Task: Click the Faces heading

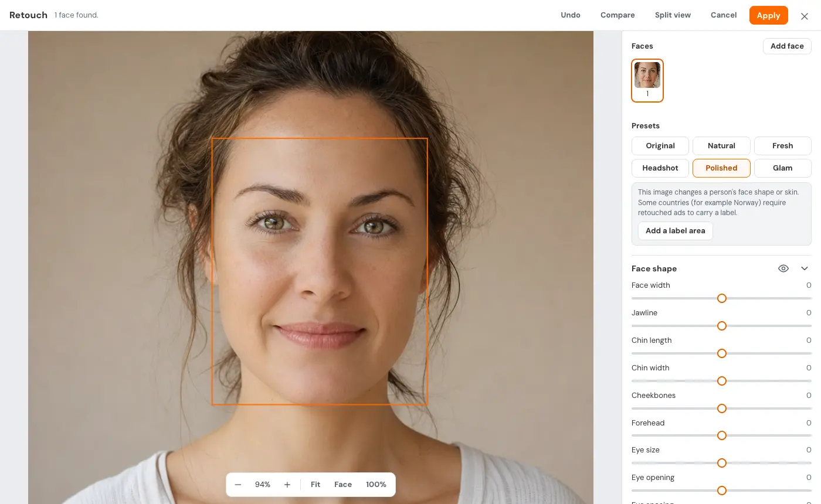Action: (x=642, y=46)
